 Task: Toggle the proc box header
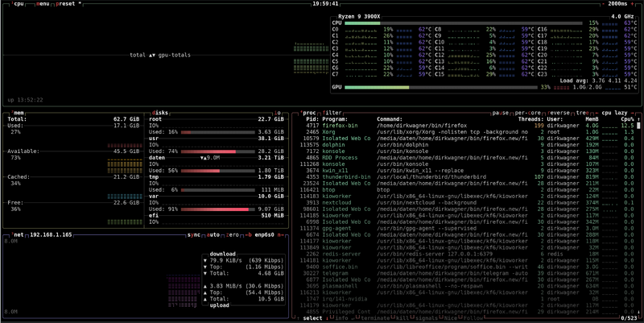coord(308,113)
